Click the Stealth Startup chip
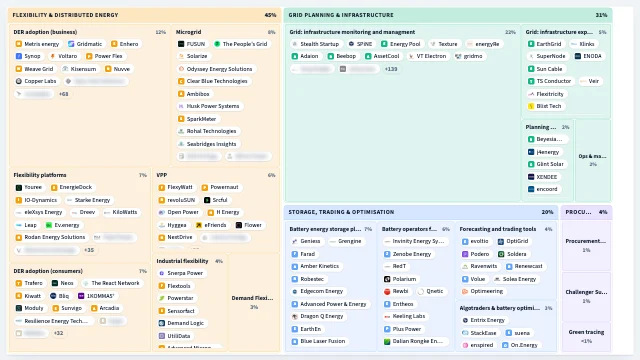640x360 pixels. click(x=316, y=44)
